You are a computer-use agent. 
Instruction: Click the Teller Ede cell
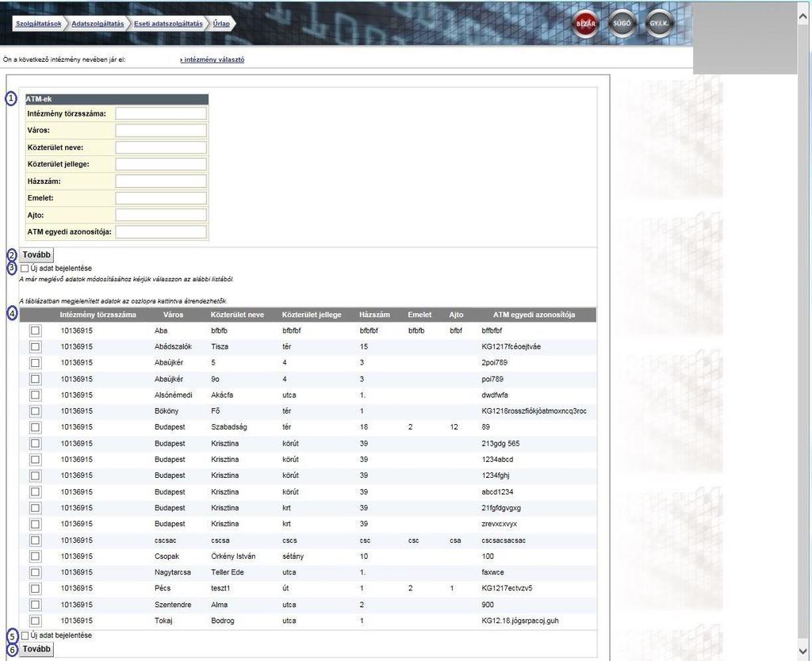coord(228,572)
